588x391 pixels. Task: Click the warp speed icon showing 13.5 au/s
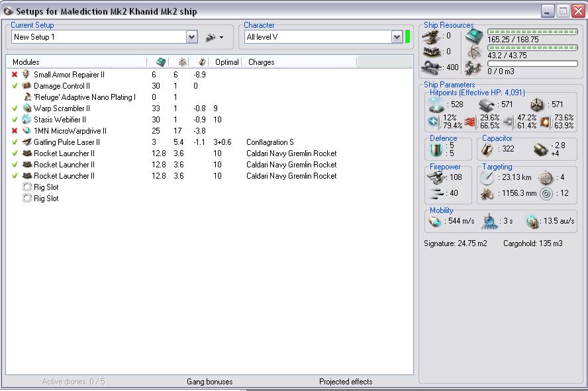click(x=532, y=222)
